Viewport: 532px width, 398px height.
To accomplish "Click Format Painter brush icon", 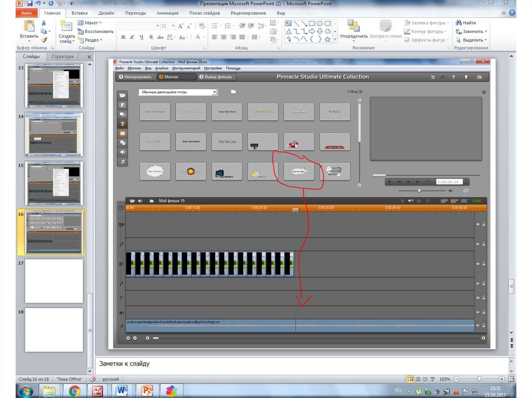I will tap(44, 40).
